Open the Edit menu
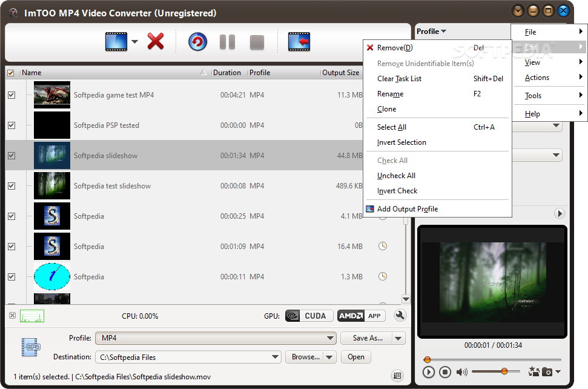 (x=549, y=47)
